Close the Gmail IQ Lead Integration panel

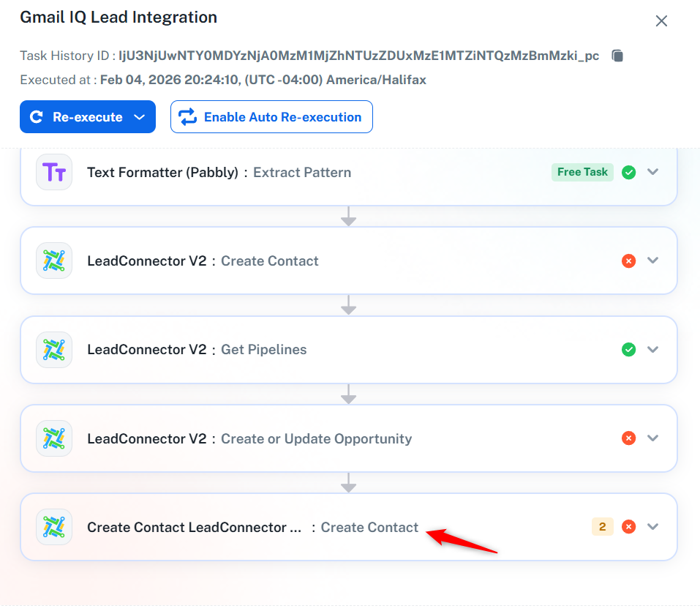click(661, 21)
